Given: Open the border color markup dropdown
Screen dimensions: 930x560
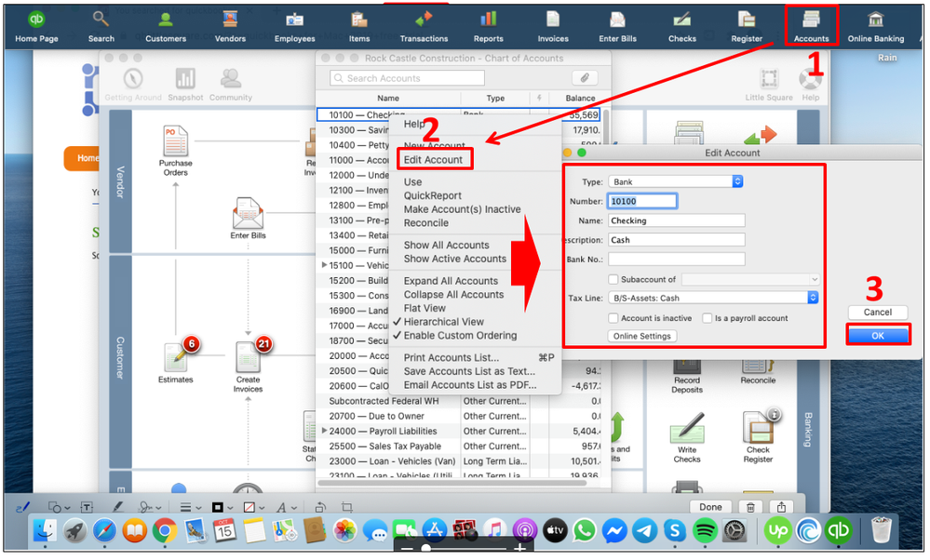Looking at the screenshot, I should pyautogui.click(x=221, y=507).
